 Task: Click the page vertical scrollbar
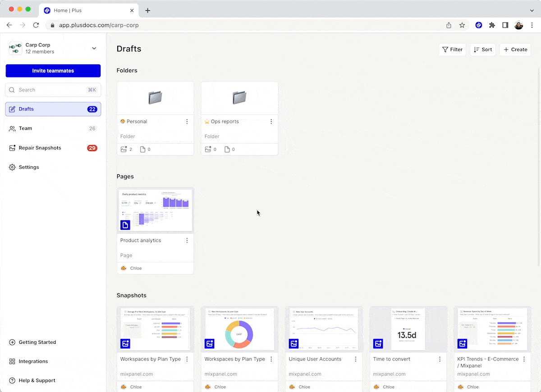pos(539,167)
